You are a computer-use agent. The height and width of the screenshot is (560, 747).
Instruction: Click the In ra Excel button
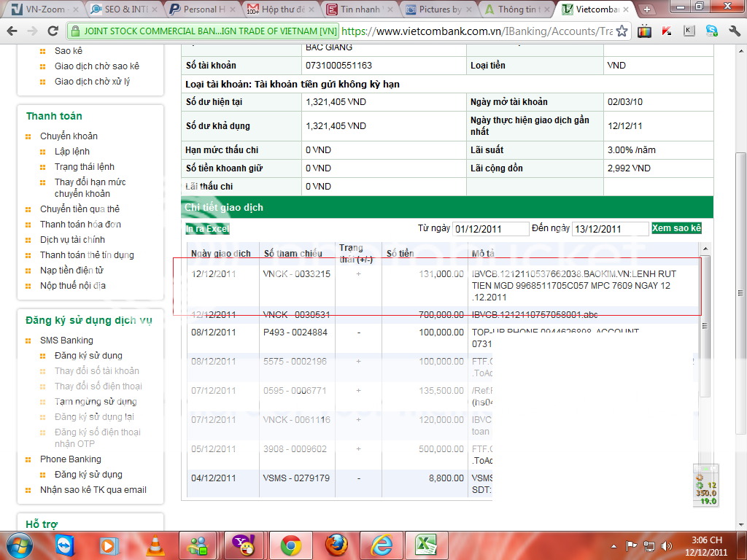[x=208, y=229]
